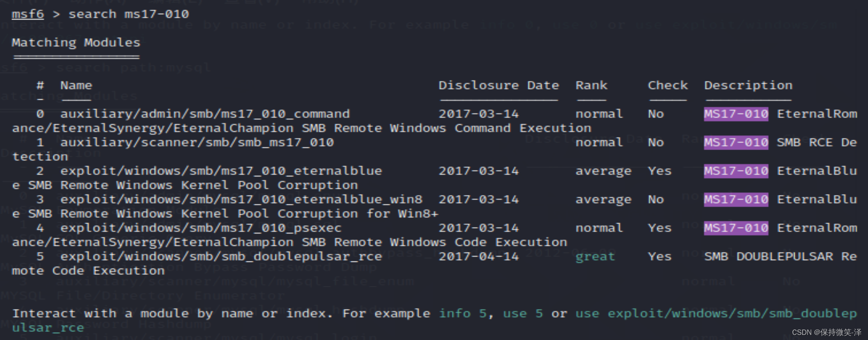Select module name auxiliary/admin/smb/ms17_010_command
This screenshot has height=340, width=868.
[x=205, y=114]
